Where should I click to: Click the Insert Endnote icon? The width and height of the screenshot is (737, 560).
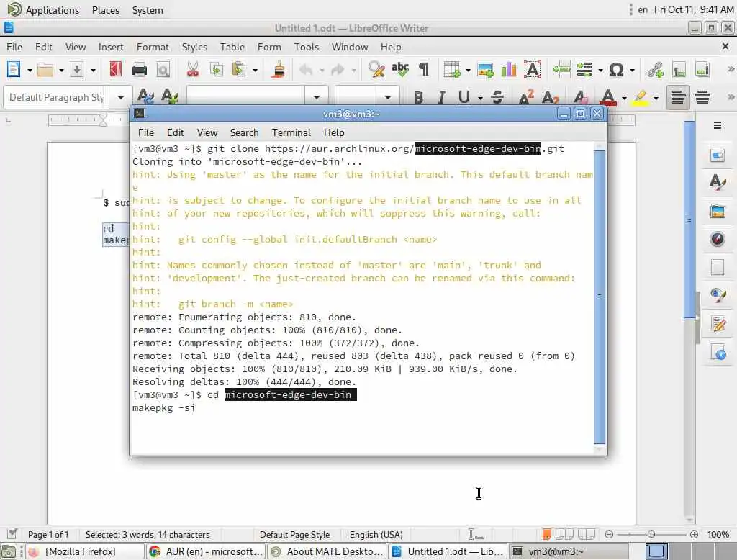702,70
